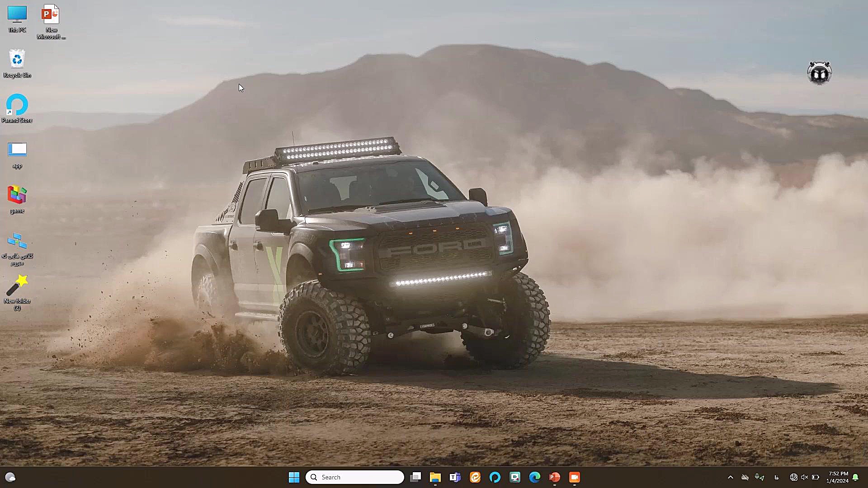Open notifications via bell icon

tap(856, 477)
